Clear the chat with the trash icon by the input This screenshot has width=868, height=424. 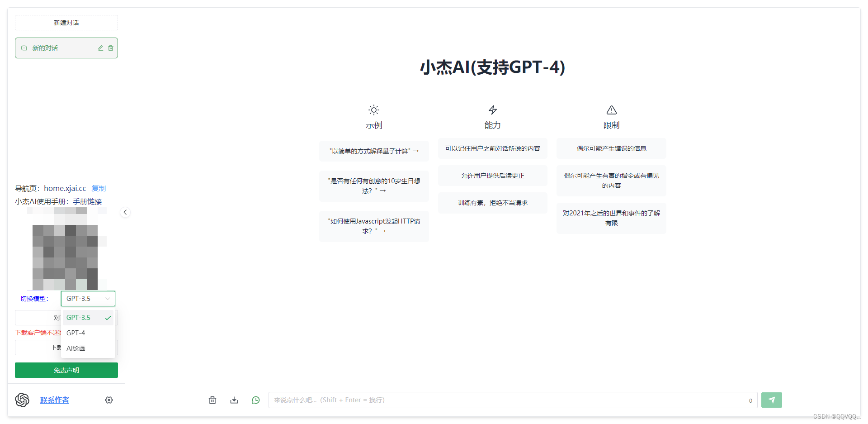[212, 400]
